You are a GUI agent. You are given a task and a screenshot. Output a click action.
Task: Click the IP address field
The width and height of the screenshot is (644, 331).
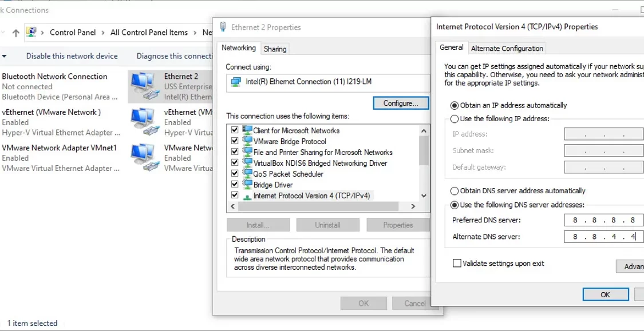tap(604, 134)
